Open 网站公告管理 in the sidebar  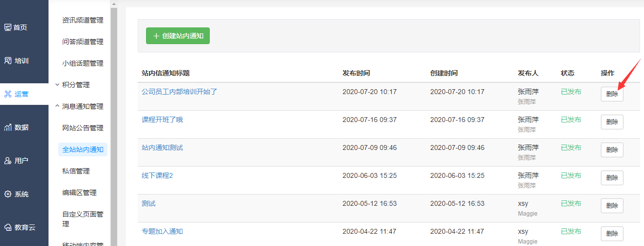pyautogui.click(x=83, y=128)
